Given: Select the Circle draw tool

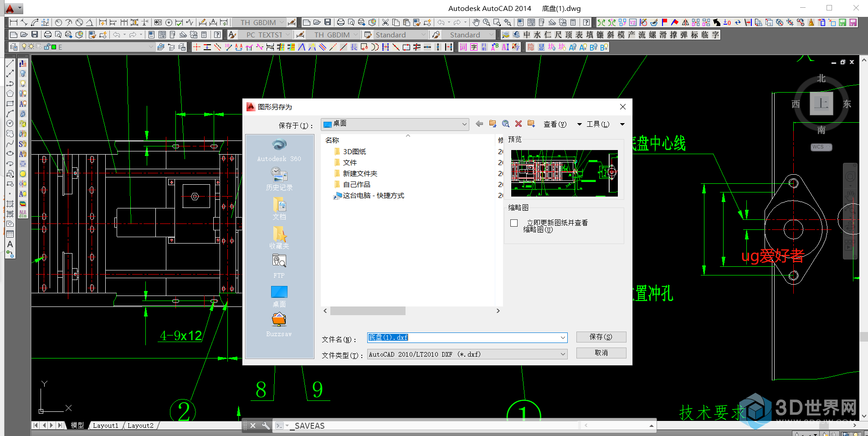Looking at the screenshot, I should (10, 124).
